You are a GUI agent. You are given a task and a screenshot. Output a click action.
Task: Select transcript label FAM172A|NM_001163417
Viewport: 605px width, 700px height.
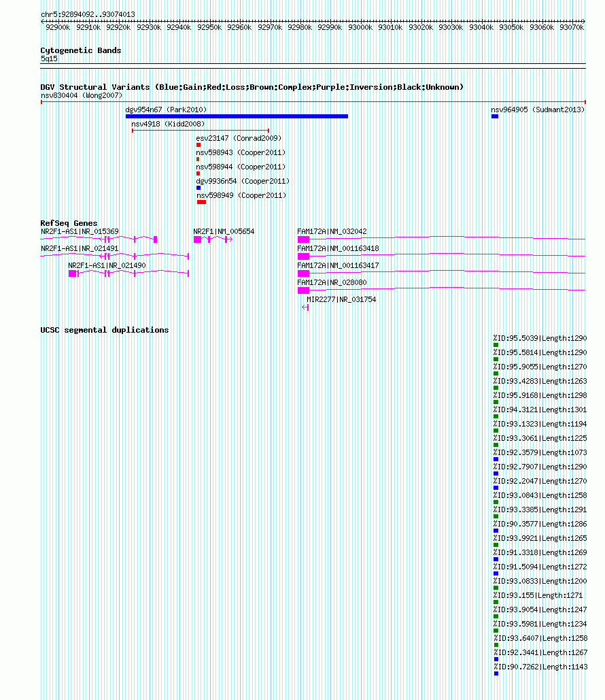click(x=339, y=265)
